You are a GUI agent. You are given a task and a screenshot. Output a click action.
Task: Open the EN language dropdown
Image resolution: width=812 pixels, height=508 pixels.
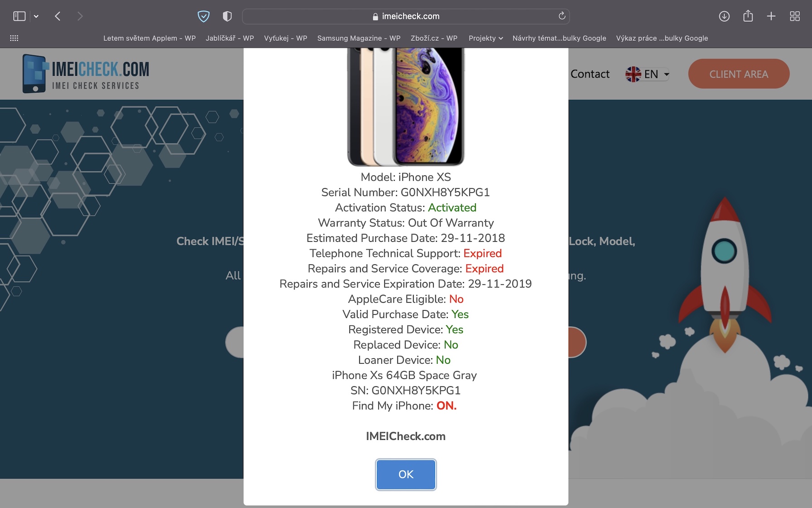pyautogui.click(x=647, y=74)
